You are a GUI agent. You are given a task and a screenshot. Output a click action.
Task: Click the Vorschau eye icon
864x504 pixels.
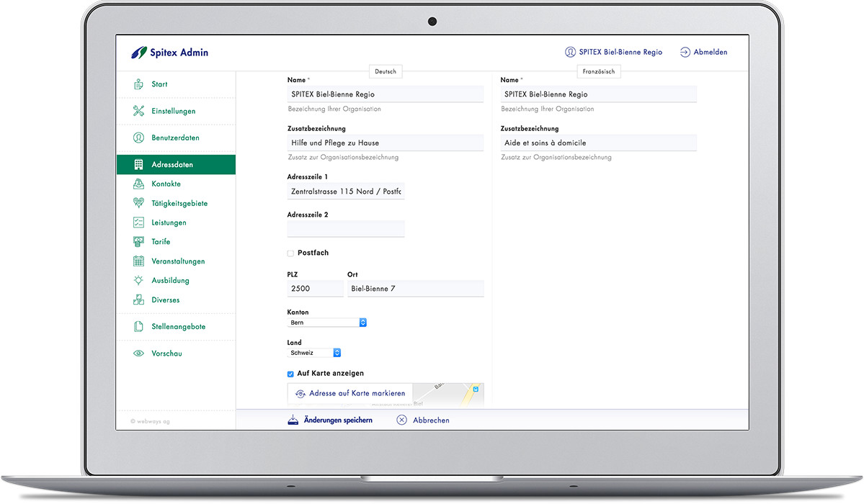[x=138, y=354]
